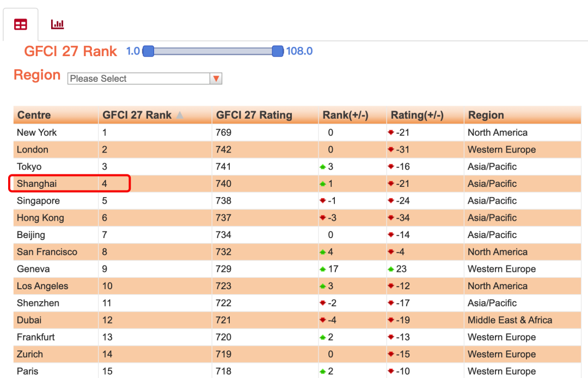Click London's red down rating arrow
This screenshot has height=378, width=588.
click(391, 150)
